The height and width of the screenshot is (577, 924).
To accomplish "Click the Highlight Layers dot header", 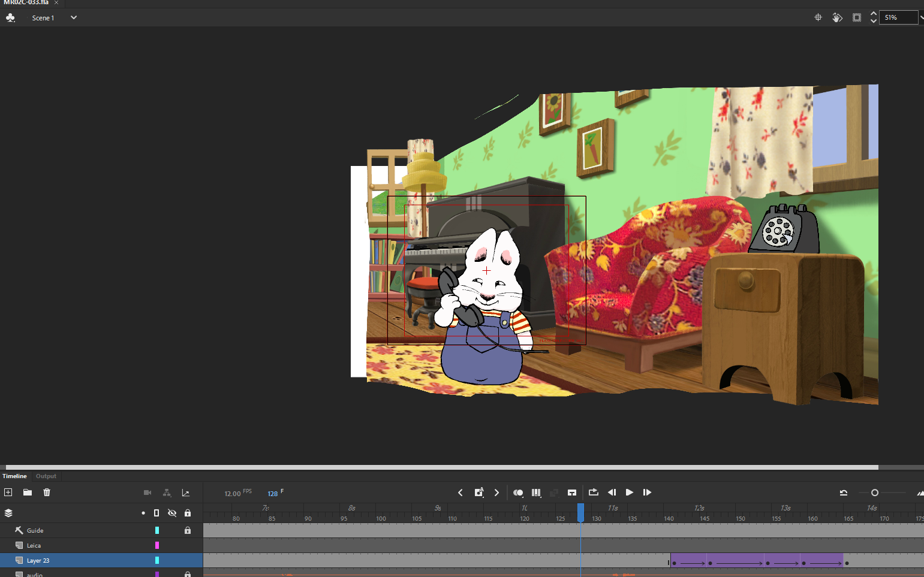I will click(x=143, y=513).
